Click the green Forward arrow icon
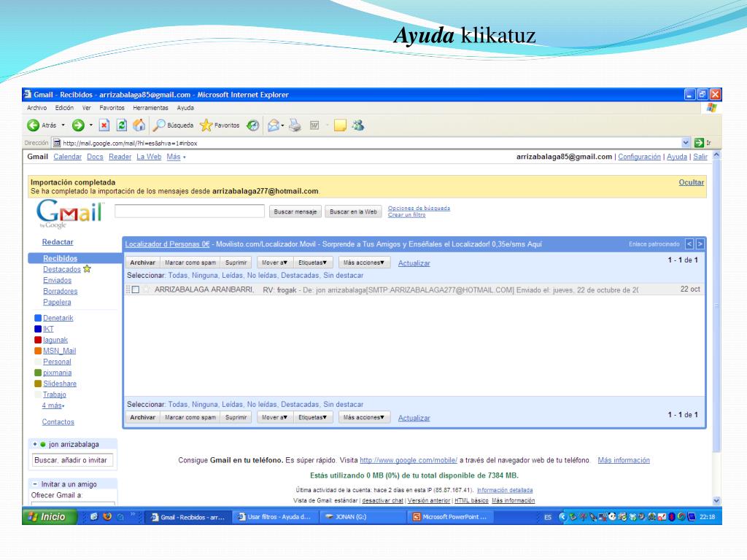Image resolution: width=747 pixels, height=560 pixels. click(x=78, y=125)
